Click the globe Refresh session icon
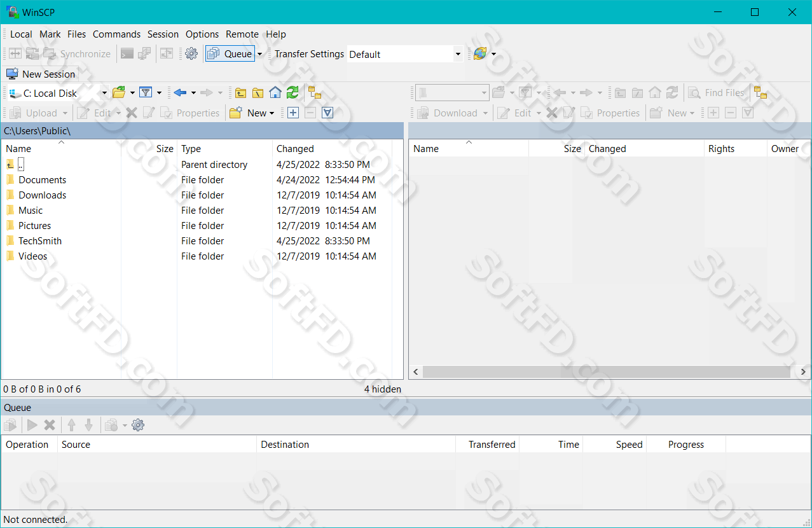This screenshot has height=528, width=812. coord(480,54)
